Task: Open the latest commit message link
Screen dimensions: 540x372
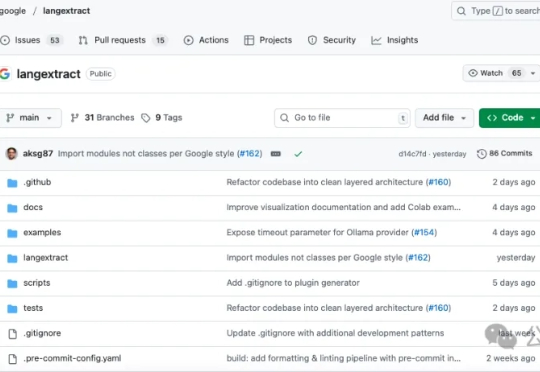Action: click(x=146, y=154)
